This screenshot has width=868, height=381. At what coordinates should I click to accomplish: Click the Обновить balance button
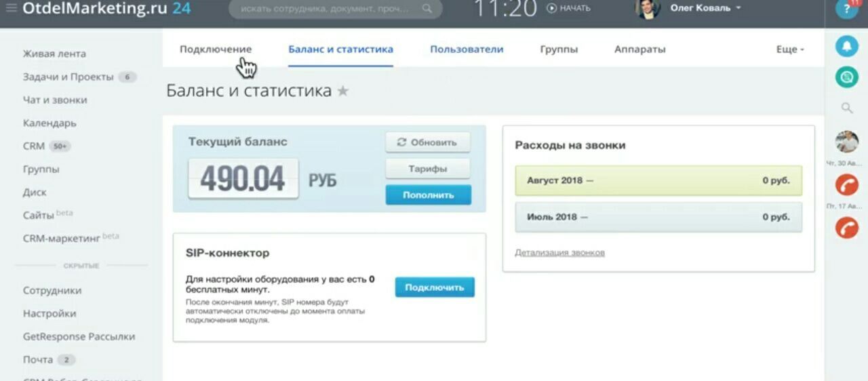[x=427, y=142]
